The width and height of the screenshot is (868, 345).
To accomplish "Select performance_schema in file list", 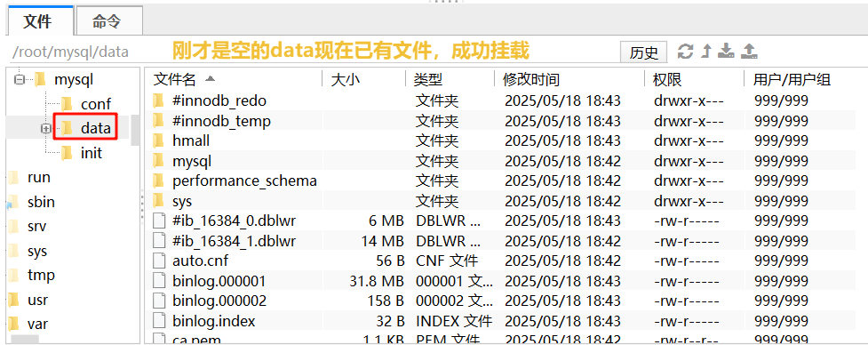I will 244,181.
